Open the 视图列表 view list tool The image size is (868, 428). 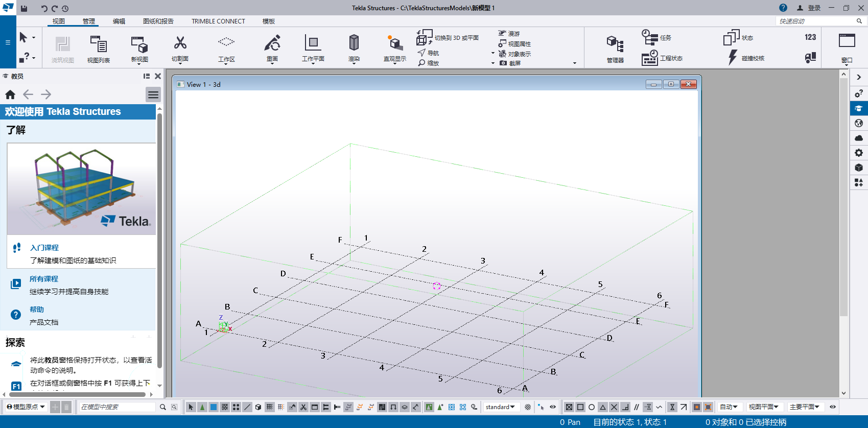pyautogui.click(x=98, y=49)
